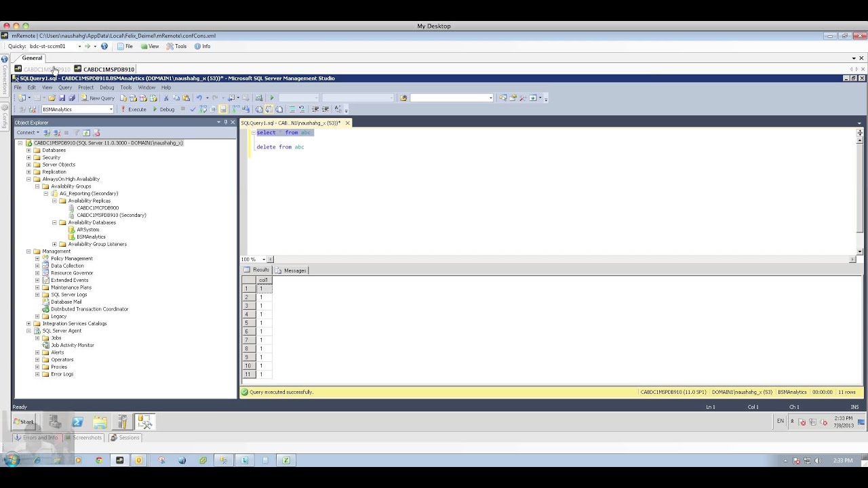Click Windows Explorer folder icon in remote taskbar
The height and width of the screenshot is (488, 868).
(100, 422)
